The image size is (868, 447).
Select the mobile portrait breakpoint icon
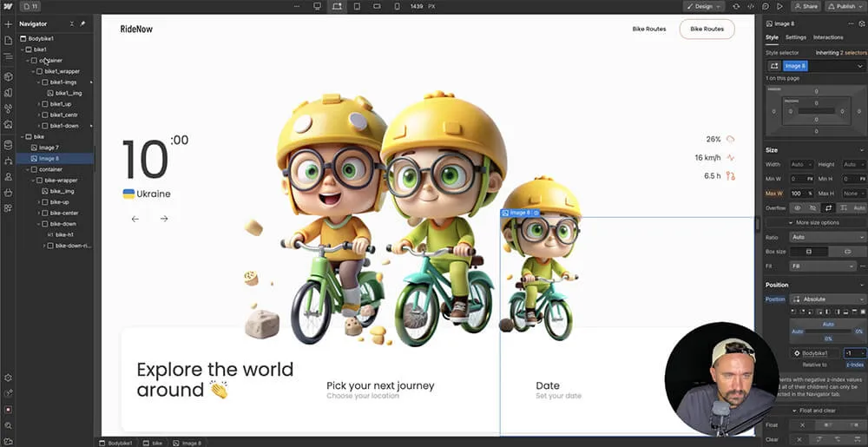point(397,6)
